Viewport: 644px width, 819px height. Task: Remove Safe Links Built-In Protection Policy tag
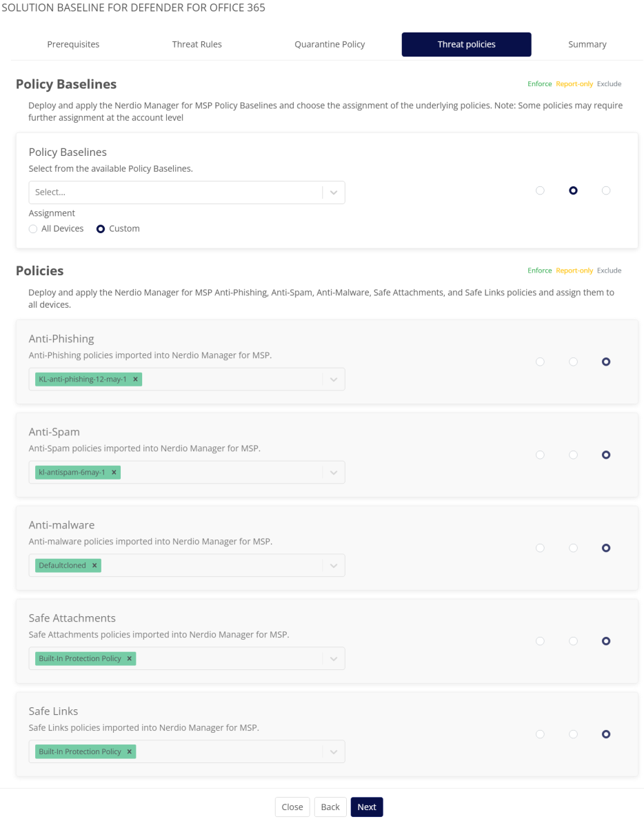click(x=129, y=751)
